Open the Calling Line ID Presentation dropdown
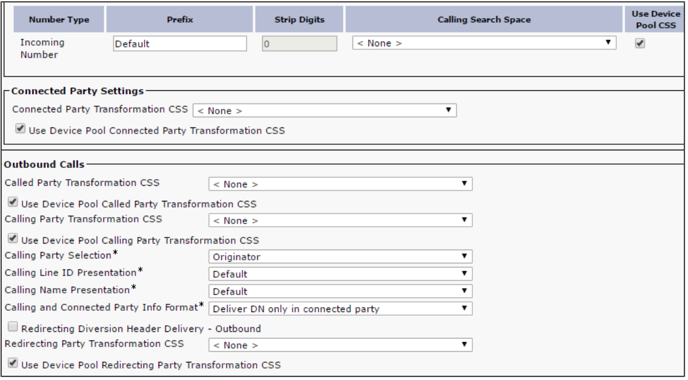The height and width of the screenshot is (380, 688). [340, 274]
